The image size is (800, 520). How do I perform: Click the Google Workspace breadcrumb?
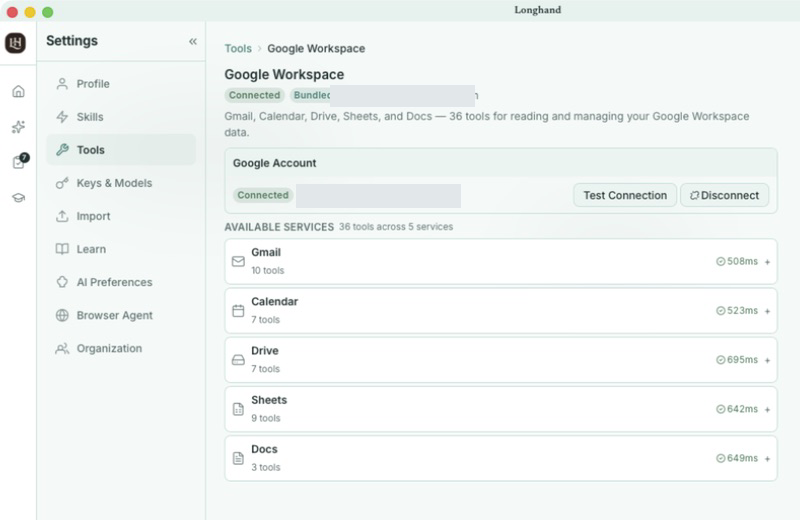point(316,48)
